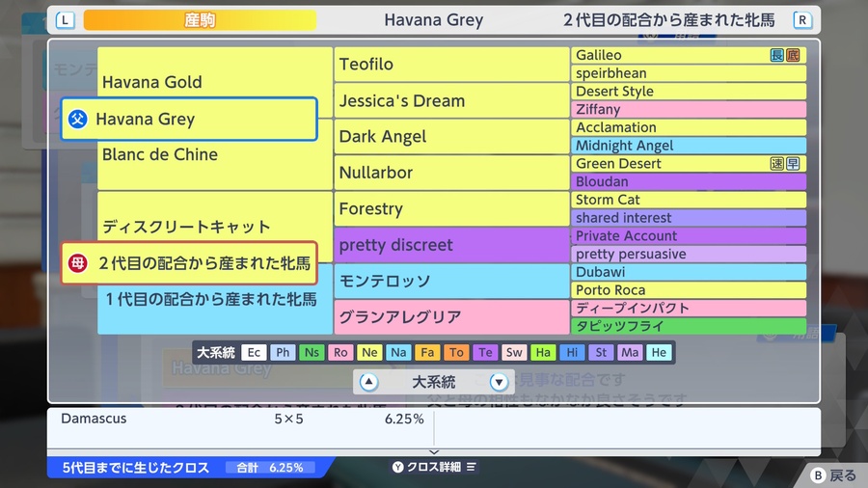868x488 pixels.
Task: Click the 長 trait badge on Galileo
Action: pyautogui.click(x=777, y=55)
